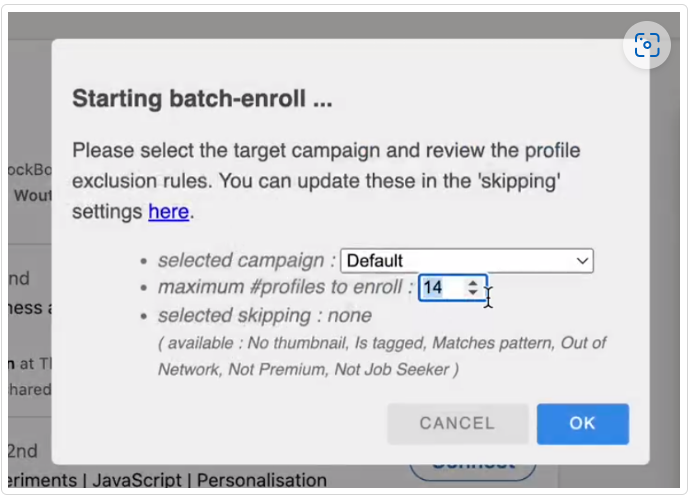Increase maximum profiles with up stepper arrow
This screenshot has width=690, height=496.
click(473, 283)
